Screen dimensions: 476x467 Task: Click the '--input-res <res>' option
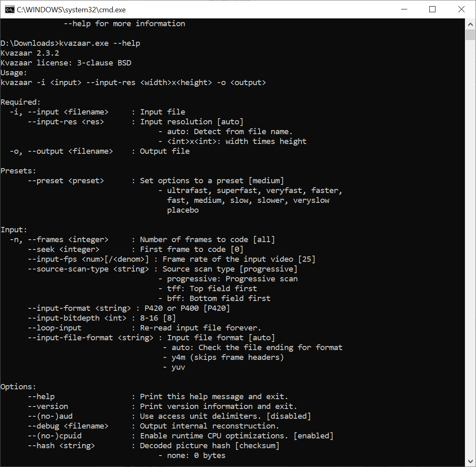coord(66,121)
